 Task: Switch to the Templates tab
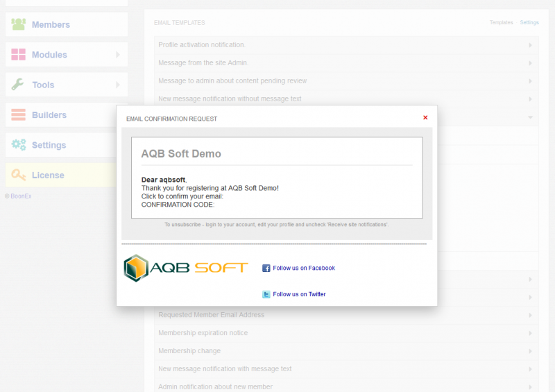[x=501, y=22]
